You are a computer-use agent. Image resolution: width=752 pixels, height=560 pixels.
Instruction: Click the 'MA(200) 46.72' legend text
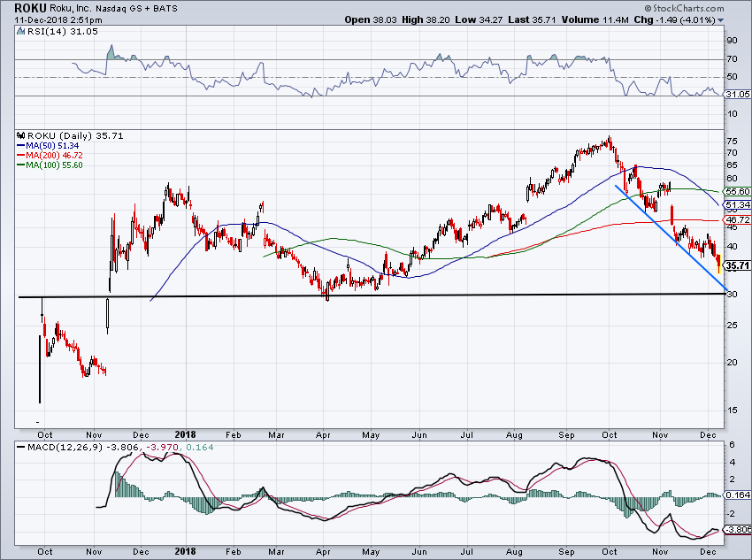(54, 156)
